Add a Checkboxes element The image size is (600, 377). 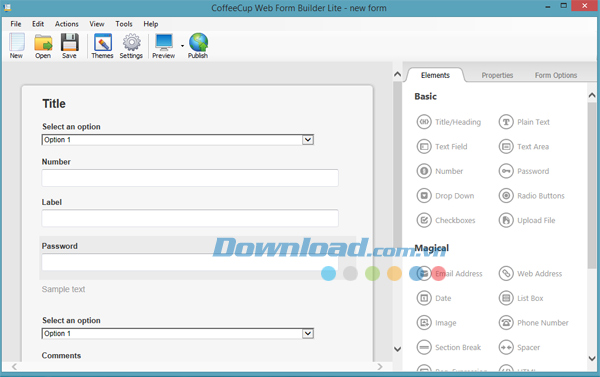[x=446, y=220]
